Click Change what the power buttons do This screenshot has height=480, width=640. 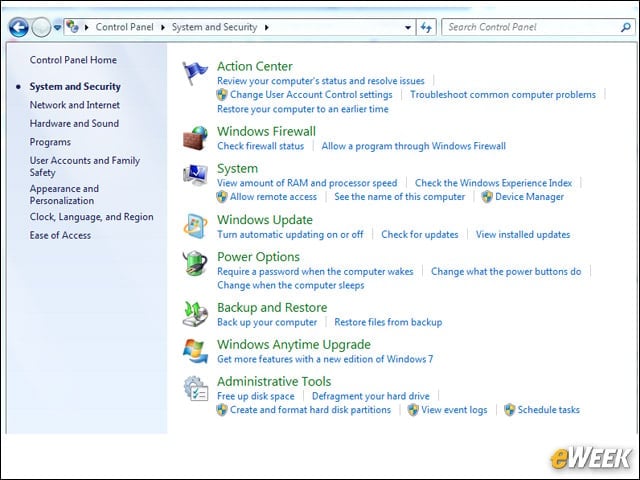point(506,271)
